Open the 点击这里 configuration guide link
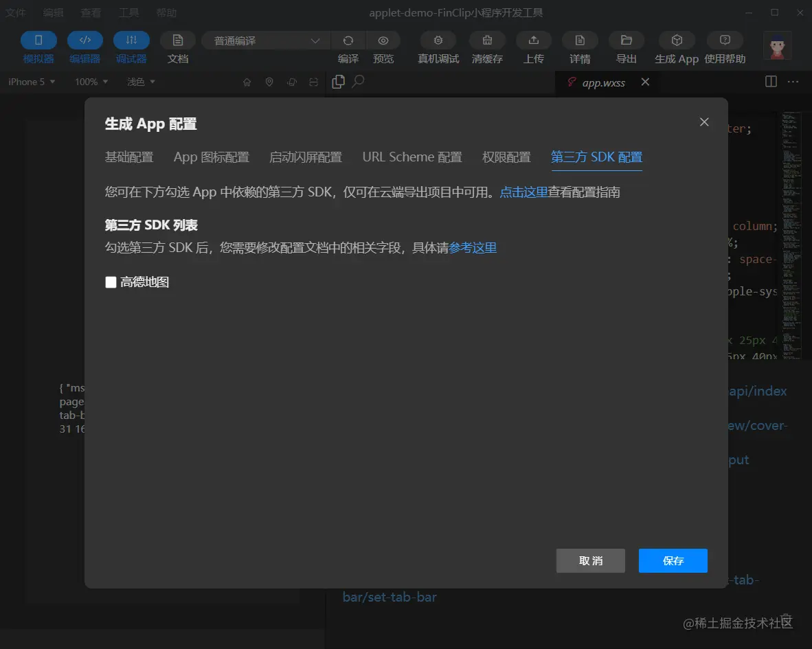 [523, 192]
